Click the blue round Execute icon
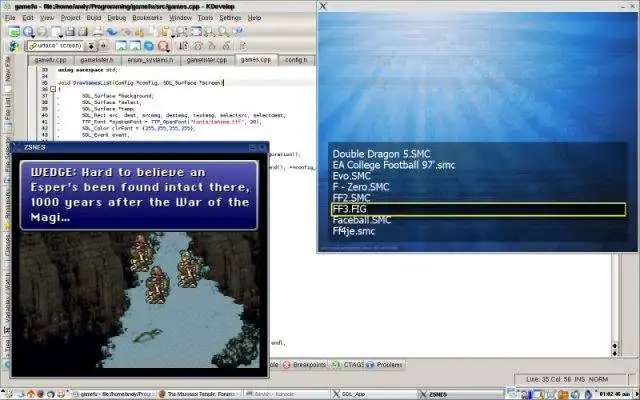 coord(149,46)
